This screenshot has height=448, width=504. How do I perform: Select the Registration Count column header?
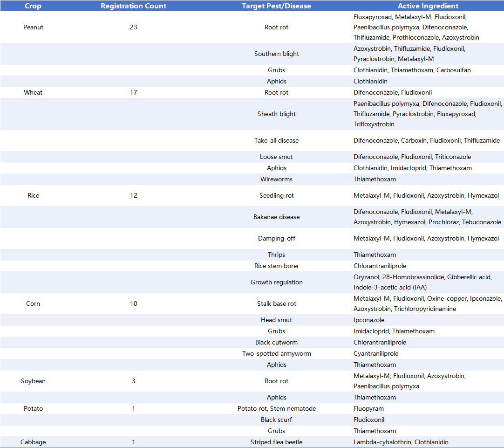(x=133, y=6)
